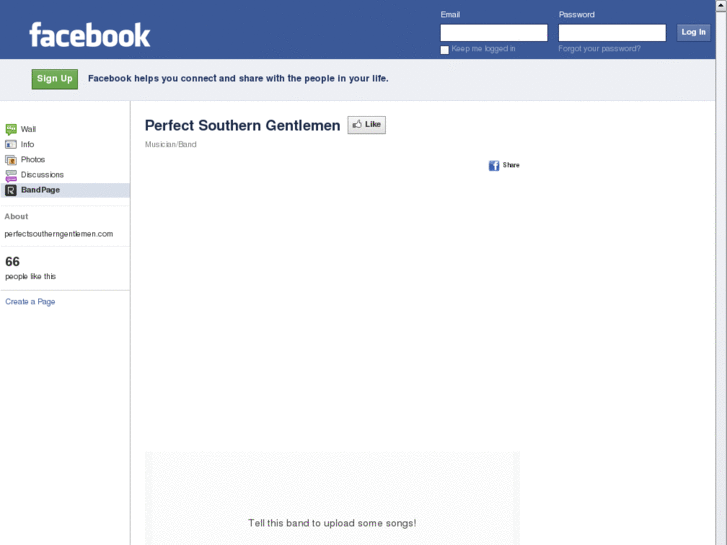Open the Info tab
The height and width of the screenshot is (545, 727).
tap(28, 144)
